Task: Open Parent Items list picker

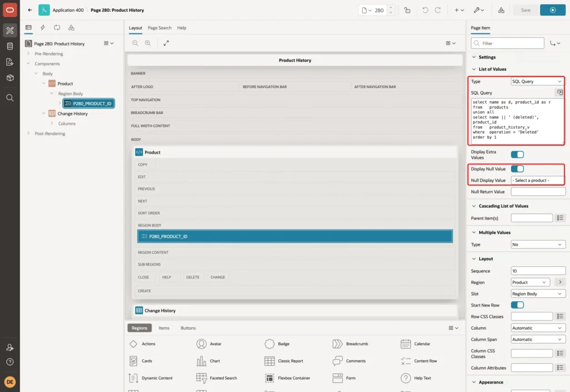Action: 560,218
